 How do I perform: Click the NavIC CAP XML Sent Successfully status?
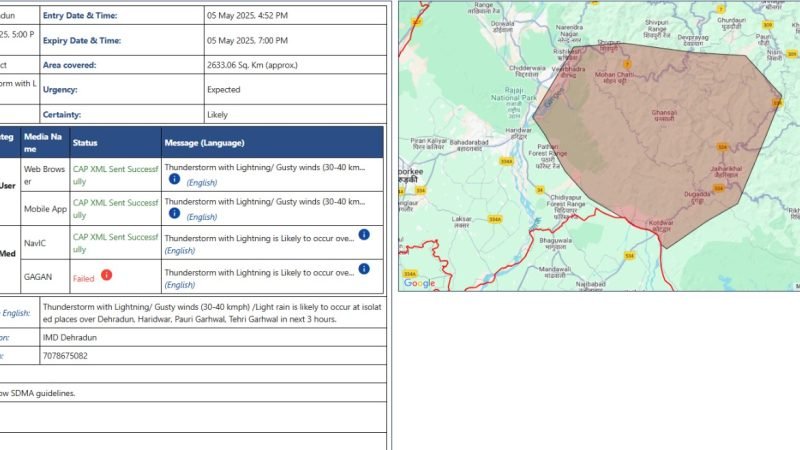point(115,243)
